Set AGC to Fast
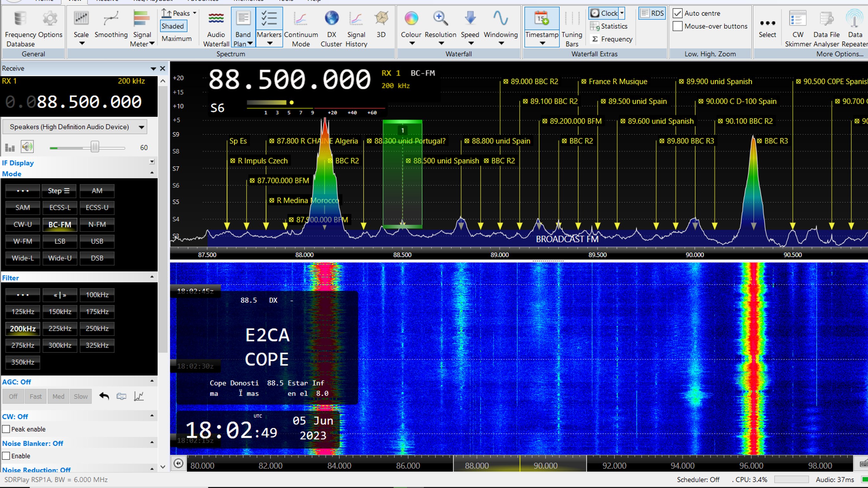The height and width of the screenshot is (488, 868). pyautogui.click(x=36, y=396)
